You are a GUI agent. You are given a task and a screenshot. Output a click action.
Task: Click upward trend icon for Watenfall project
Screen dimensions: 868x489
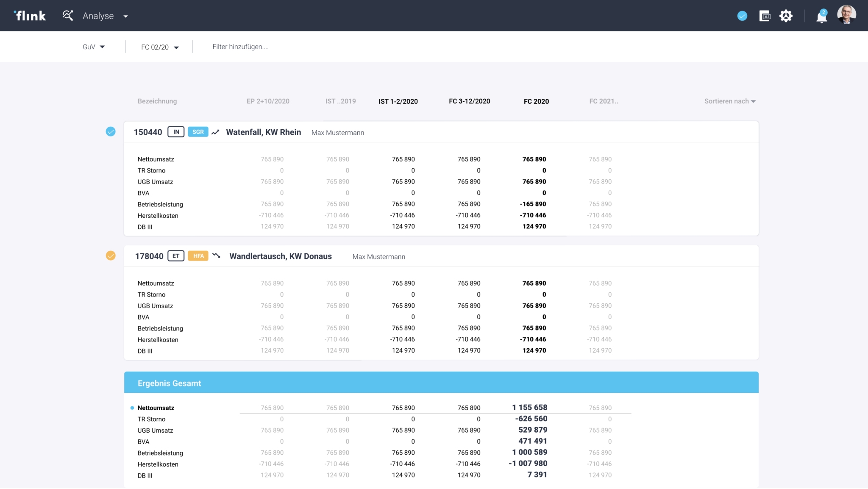(216, 132)
